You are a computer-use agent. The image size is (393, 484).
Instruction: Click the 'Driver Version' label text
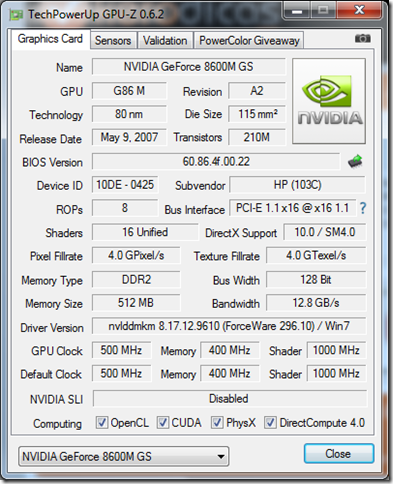pos(52,328)
